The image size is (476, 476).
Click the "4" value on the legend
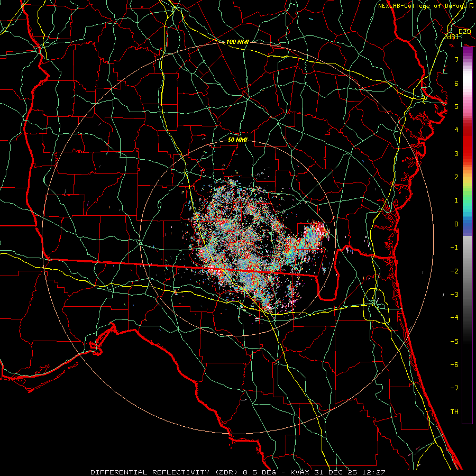pyautogui.click(x=456, y=130)
